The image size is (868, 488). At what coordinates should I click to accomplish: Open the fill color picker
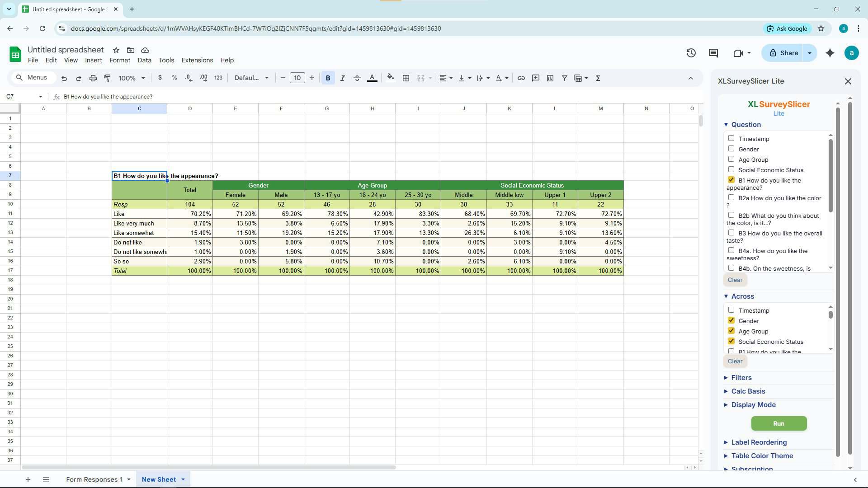(391, 78)
